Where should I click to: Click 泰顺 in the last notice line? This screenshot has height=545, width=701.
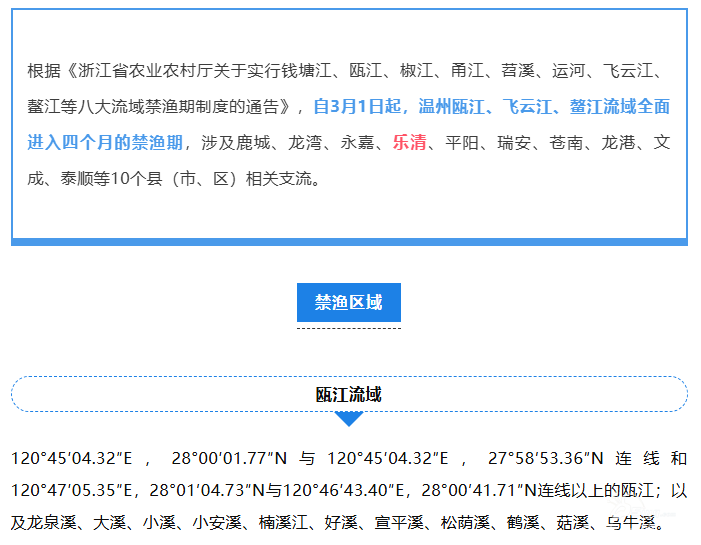80,179
